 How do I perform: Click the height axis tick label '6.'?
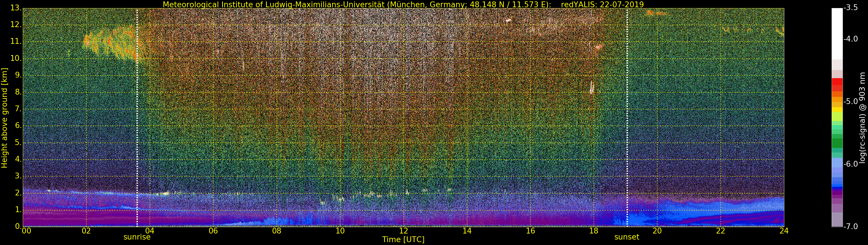[x=18, y=126]
